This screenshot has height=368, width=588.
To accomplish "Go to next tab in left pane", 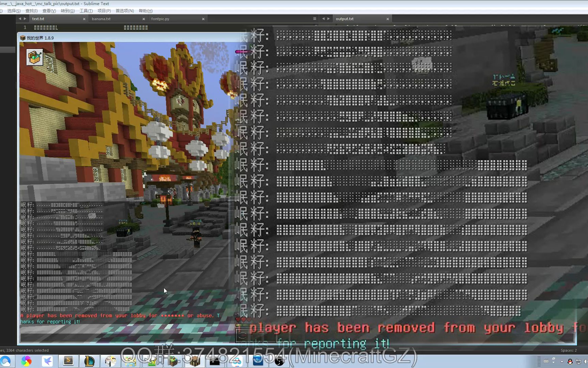I will pos(25,19).
